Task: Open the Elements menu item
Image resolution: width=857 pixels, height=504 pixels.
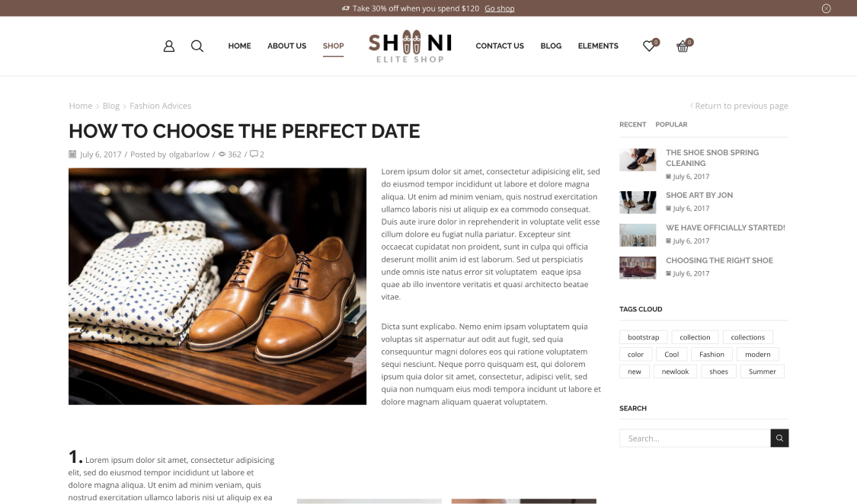Action: 598,46
